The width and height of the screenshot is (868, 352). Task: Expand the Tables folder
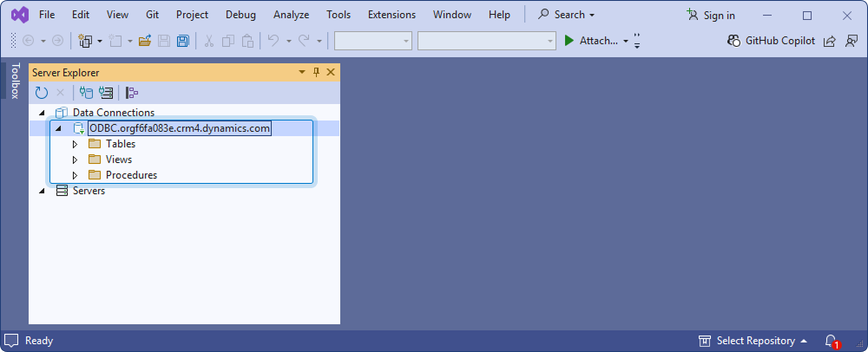76,144
